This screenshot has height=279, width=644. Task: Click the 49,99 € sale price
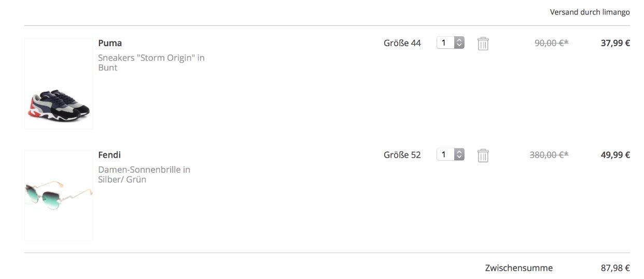[615, 155]
